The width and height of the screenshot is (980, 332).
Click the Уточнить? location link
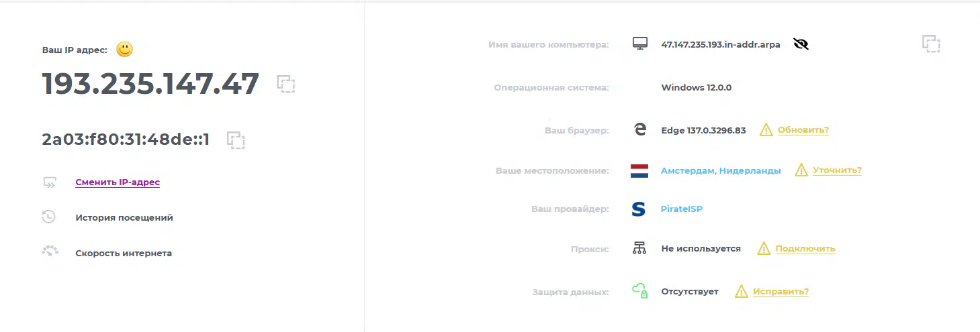pyautogui.click(x=838, y=170)
